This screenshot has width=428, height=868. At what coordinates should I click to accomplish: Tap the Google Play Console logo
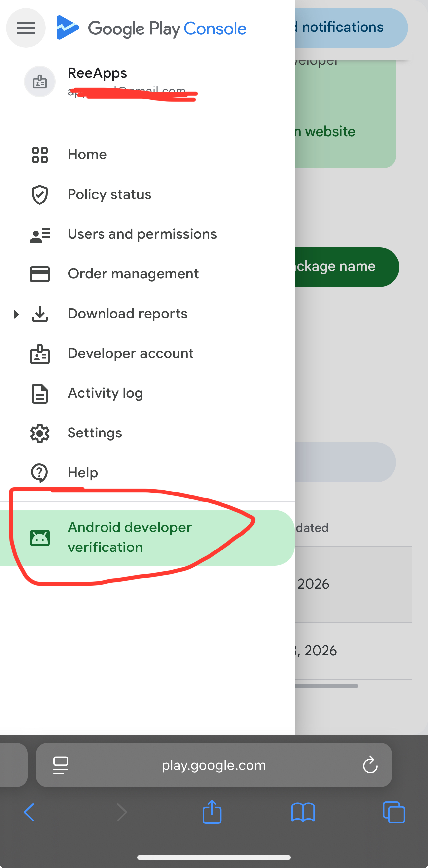[x=67, y=28]
